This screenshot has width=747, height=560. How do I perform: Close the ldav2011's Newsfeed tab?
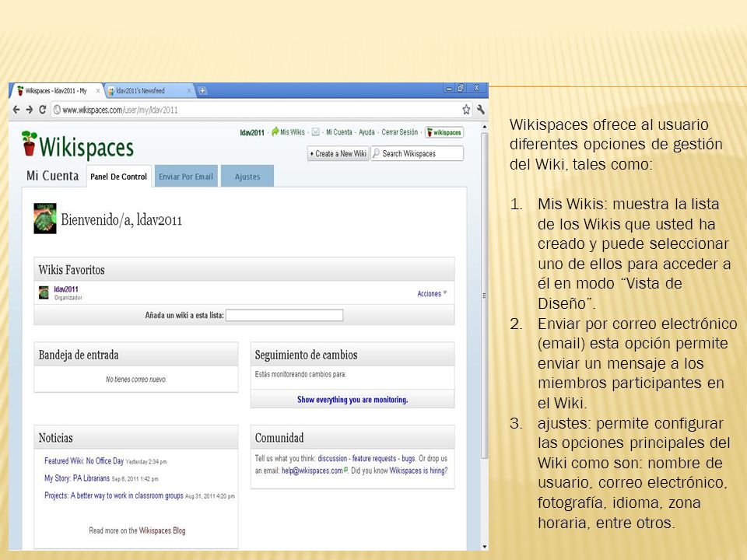[189, 90]
